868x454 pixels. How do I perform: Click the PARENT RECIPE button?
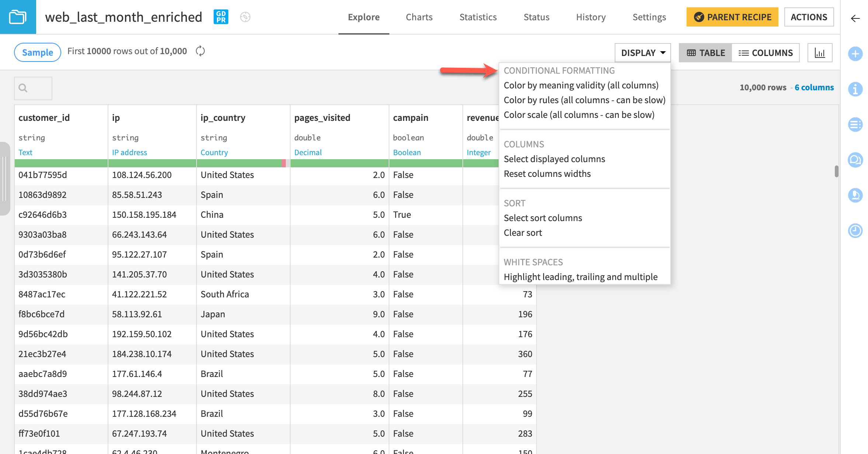click(x=732, y=17)
